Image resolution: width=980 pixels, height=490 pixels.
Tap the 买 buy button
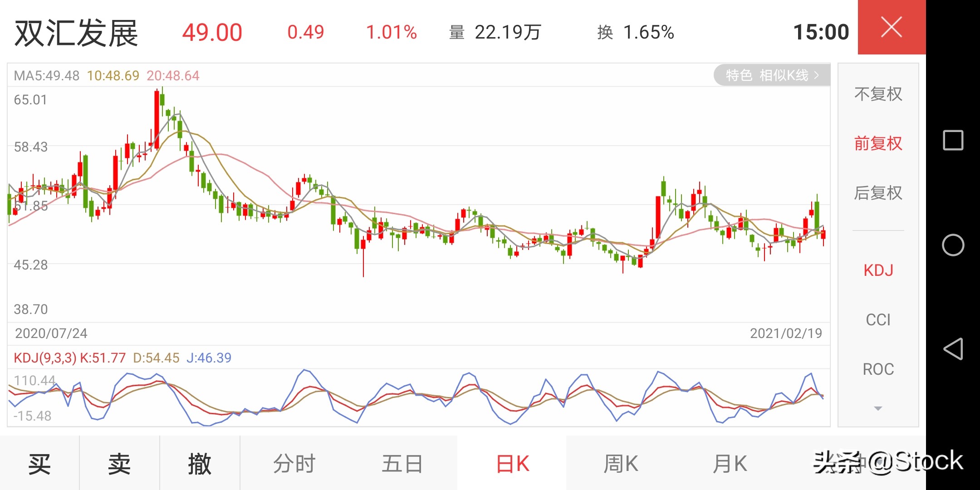click(x=40, y=464)
